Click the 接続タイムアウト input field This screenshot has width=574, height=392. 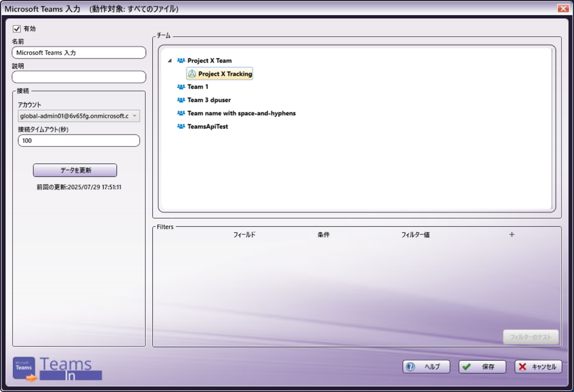click(79, 141)
